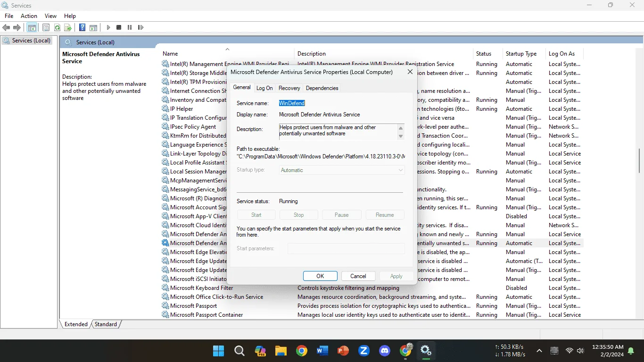
Task: Open the View menu
Action: click(50, 16)
